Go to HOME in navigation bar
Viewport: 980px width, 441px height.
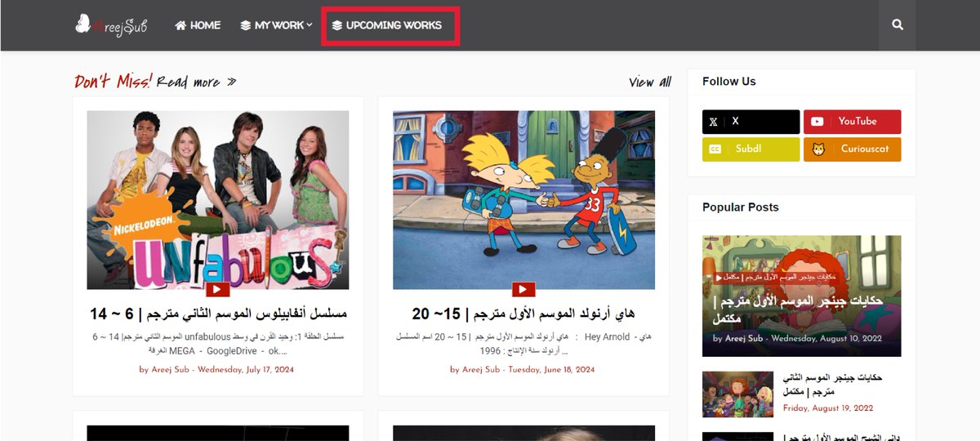coord(198,25)
